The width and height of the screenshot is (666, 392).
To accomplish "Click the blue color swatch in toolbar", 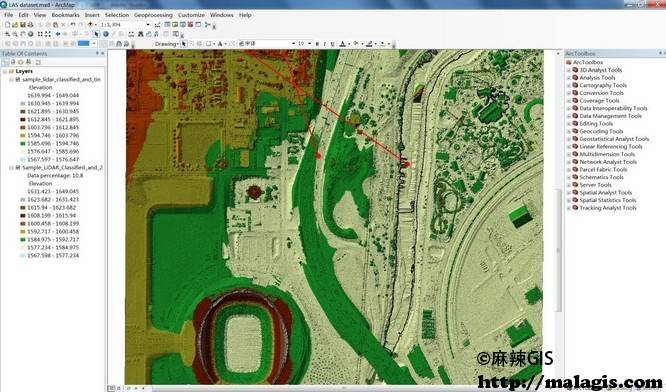I will tap(84, 43).
